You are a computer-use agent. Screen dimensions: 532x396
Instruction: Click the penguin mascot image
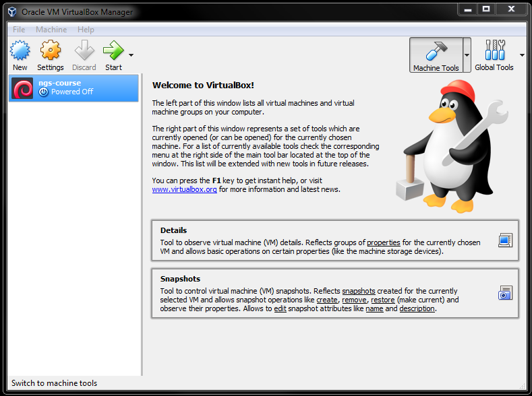[x=452, y=146]
